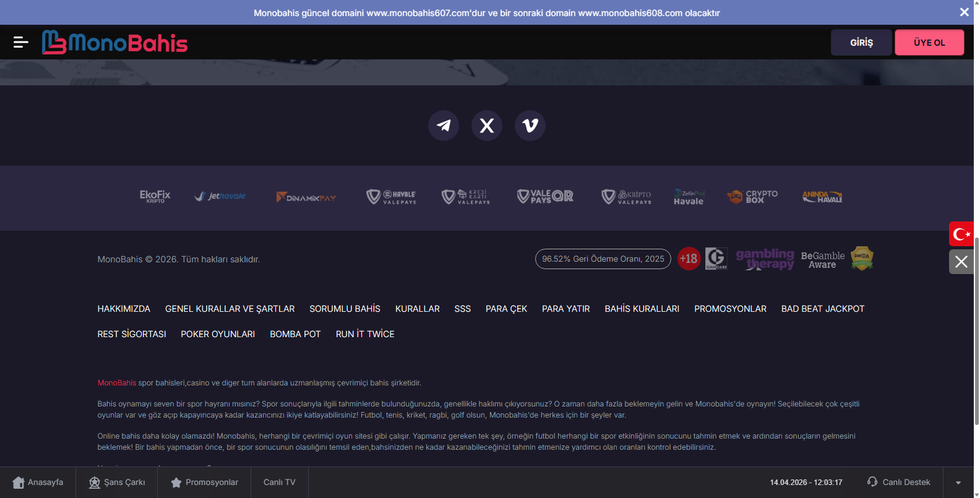Open the PROMOSYONLAR footer link

point(730,309)
